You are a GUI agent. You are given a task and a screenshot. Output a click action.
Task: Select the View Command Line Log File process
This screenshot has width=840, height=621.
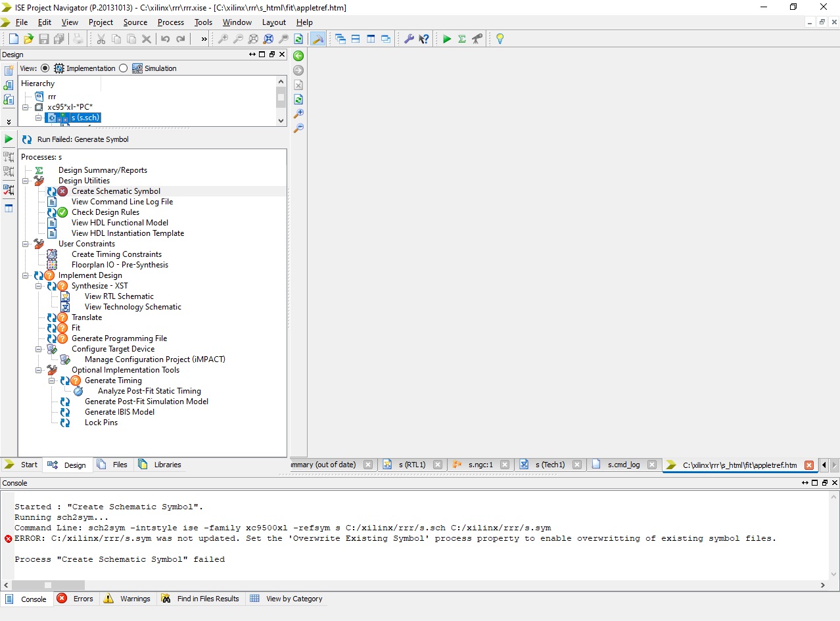122,202
